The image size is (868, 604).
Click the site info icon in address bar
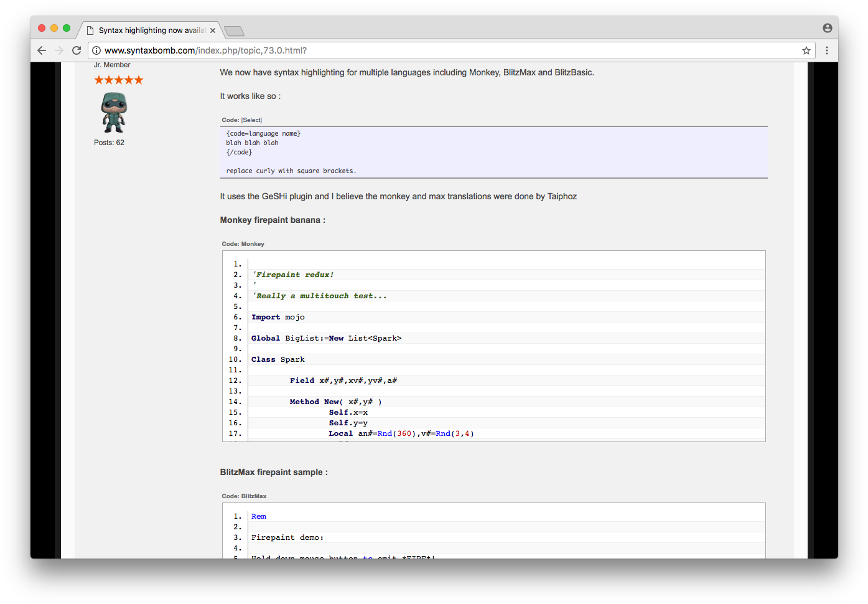pyautogui.click(x=96, y=50)
